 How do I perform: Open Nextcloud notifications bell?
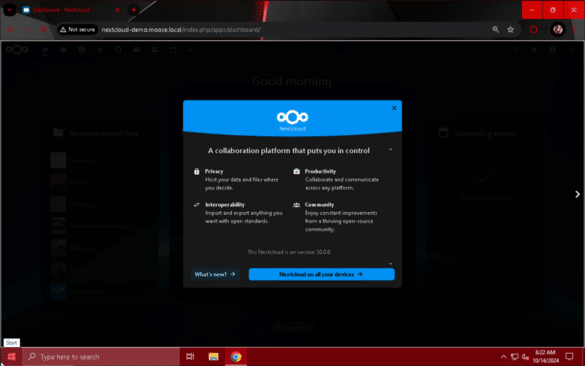click(534, 50)
